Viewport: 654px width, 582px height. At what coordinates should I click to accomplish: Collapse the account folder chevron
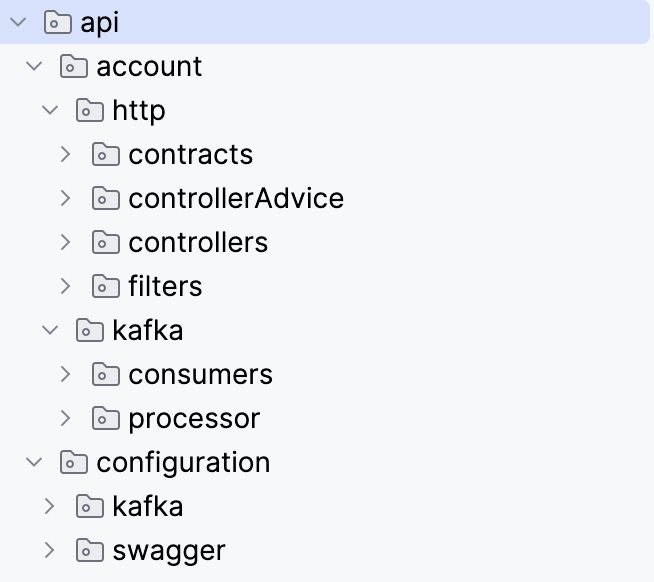click(x=34, y=67)
